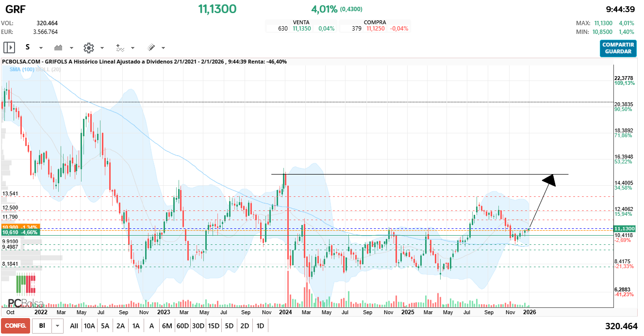The height and width of the screenshot is (336, 644).
Task: Click the COMPARTIR GUARDAR button
Action: click(618, 48)
